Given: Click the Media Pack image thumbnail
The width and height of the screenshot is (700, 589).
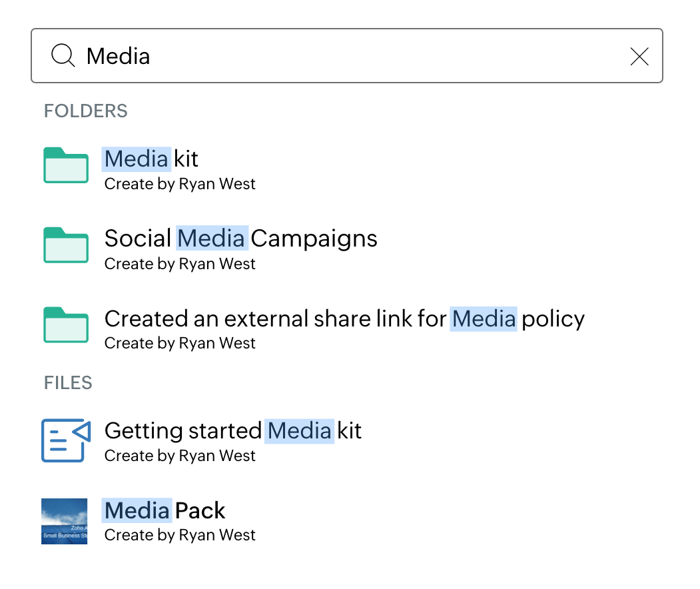Looking at the screenshot, I should click(65, 521).
